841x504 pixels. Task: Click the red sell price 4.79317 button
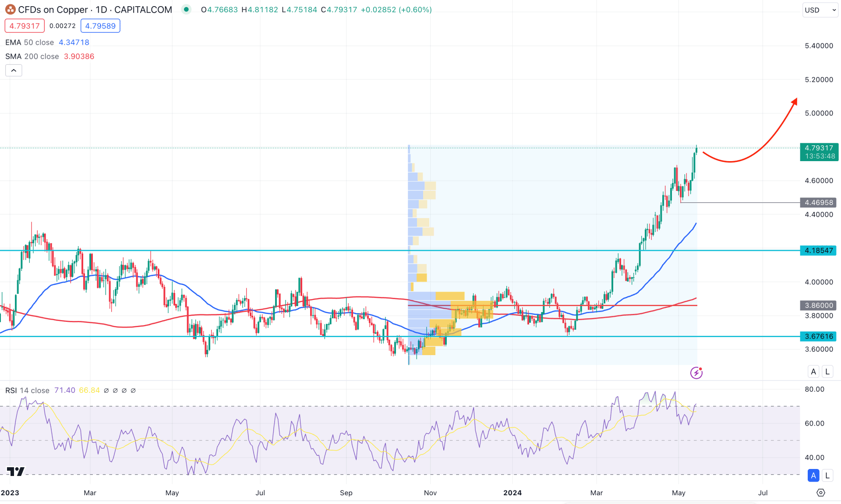click(x=25, y=26)
